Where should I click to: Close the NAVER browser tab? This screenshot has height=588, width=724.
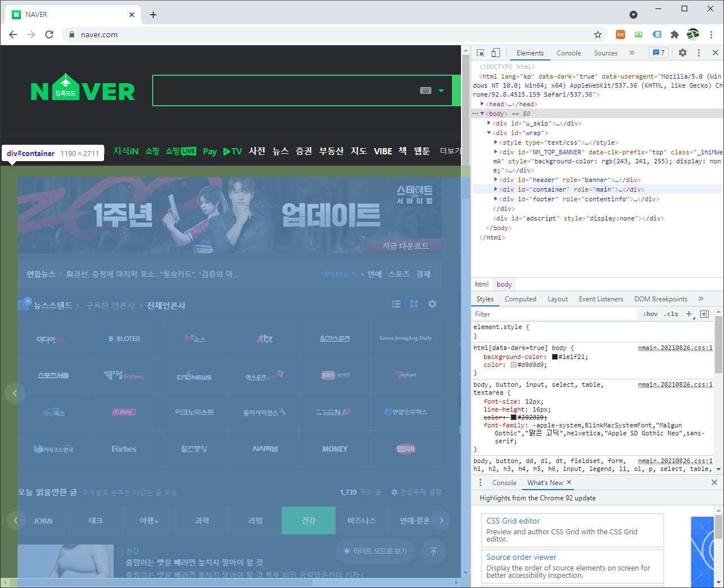(132, 15)
